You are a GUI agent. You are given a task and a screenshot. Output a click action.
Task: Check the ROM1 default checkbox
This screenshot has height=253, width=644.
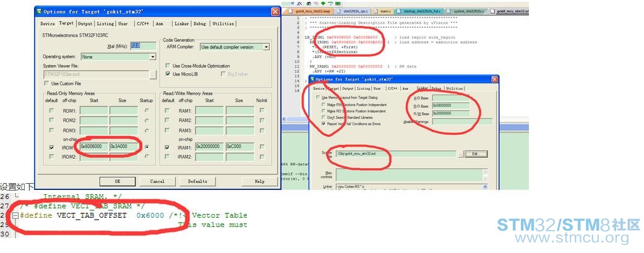51,111
